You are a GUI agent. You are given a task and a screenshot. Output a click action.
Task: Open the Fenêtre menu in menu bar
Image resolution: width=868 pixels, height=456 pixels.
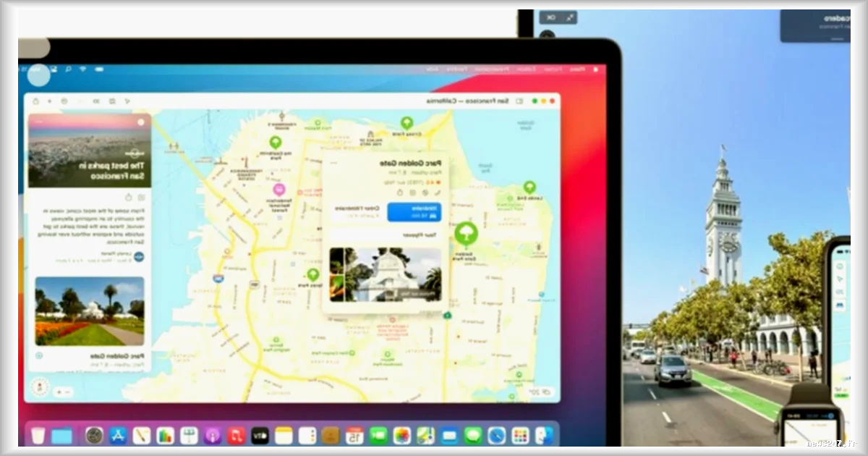point(456,69)
